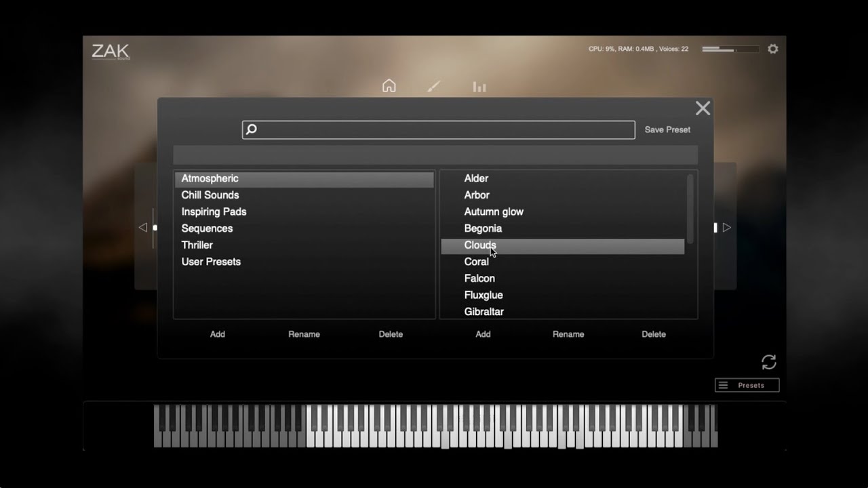This screenshot has width=868, height=488.
Task: Open the brush edit page icon
Action: [x=434, y=86]
